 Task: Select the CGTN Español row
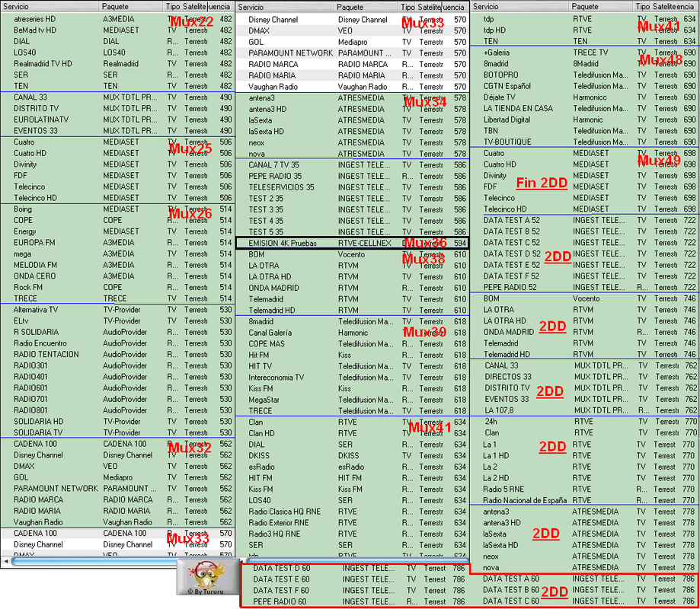(585, 86)
